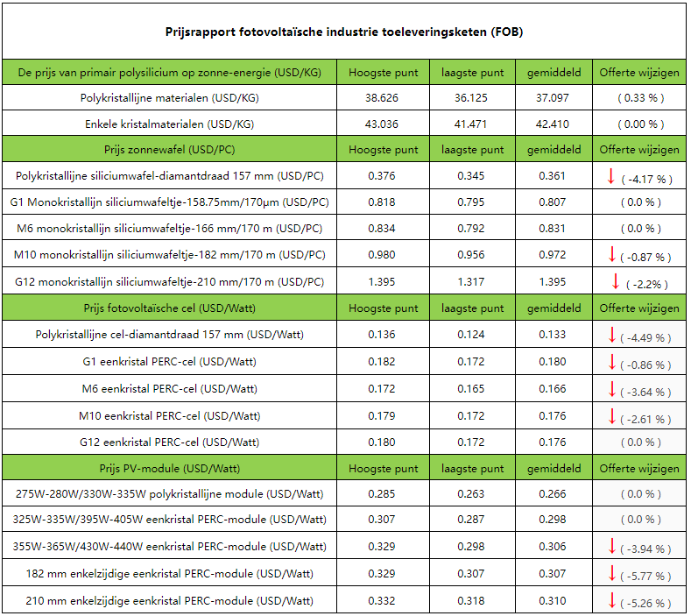The width and height of the screenshot is (691, 616).
Task: Select 'Hoogste punt' header in zonnewafel section
Action: point(384,150)
